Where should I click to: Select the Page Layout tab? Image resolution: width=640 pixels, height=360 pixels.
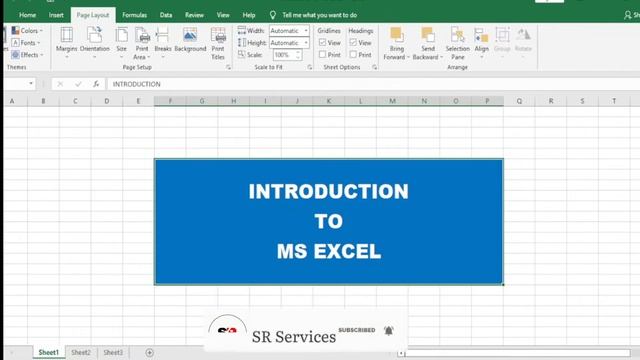(x=93, y=15)
